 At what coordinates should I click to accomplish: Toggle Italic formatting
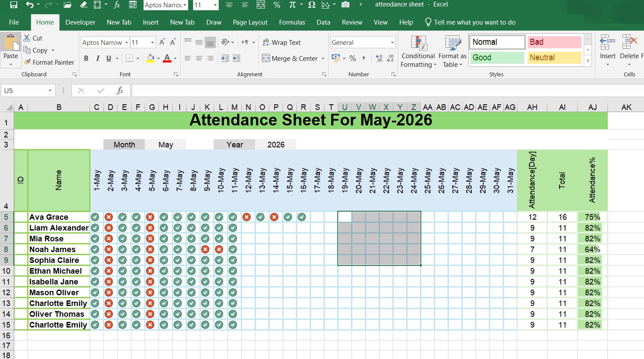point(97,58)
